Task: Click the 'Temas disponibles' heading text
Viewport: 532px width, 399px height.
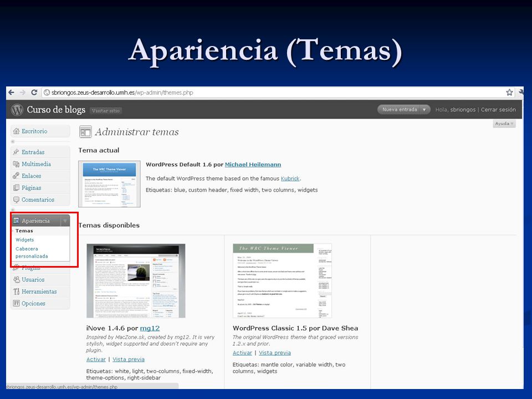Action: pos(109,226)
